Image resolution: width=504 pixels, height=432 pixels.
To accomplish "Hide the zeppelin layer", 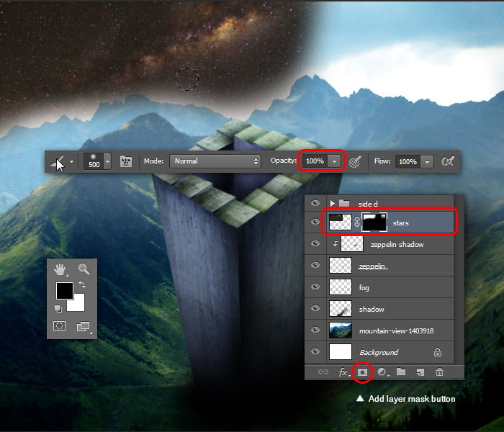I will (x=315, y=265).
